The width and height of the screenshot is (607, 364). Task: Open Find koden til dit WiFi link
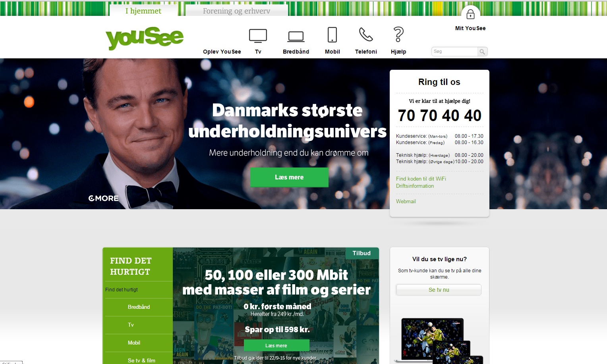421,179
